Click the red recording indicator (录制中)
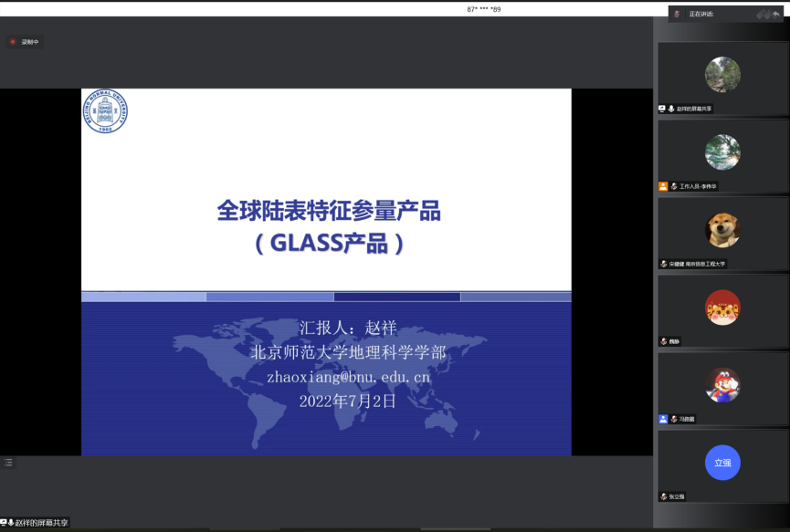 (x=13, y=42)
